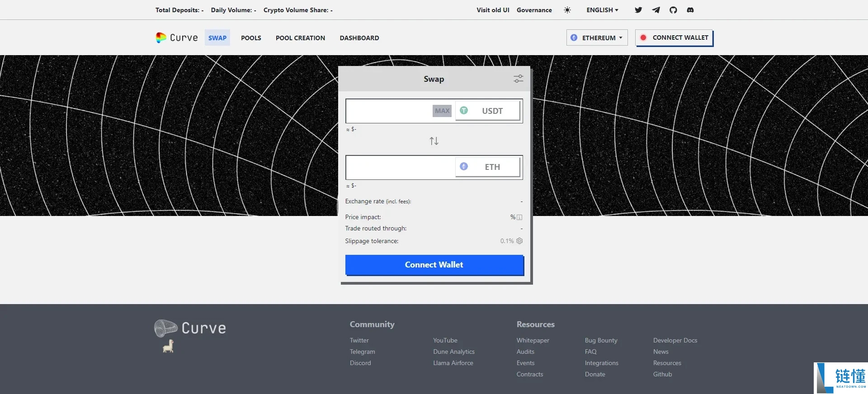
Task: Click Daily Volume stat text
Action: 233,10
